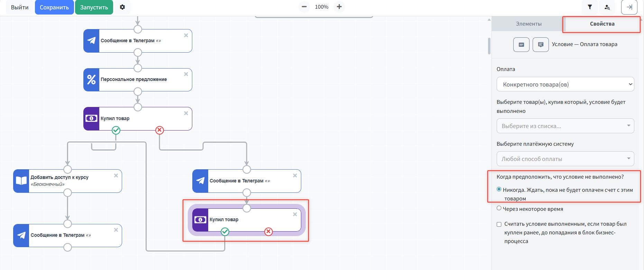This screenshot has width=644, height=270.
Task: Remove the Персональное предложение block with X
Action: tap(186, 74)
